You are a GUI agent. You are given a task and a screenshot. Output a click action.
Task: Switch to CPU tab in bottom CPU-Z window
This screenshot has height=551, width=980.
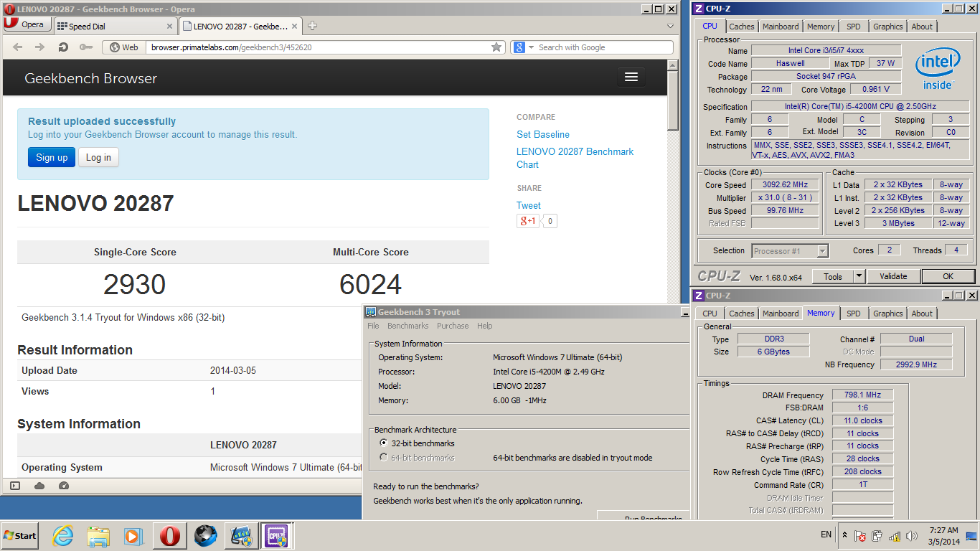click(x=710, y=314)
